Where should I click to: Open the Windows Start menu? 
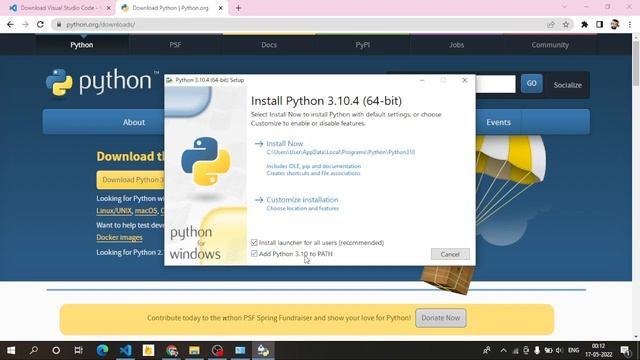11,350
